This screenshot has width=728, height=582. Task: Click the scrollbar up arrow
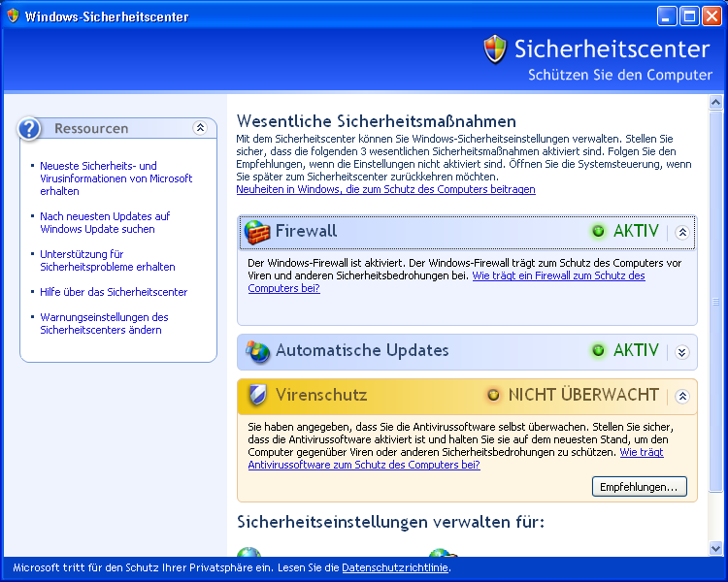pyautogui.click(x=715, y=102)
